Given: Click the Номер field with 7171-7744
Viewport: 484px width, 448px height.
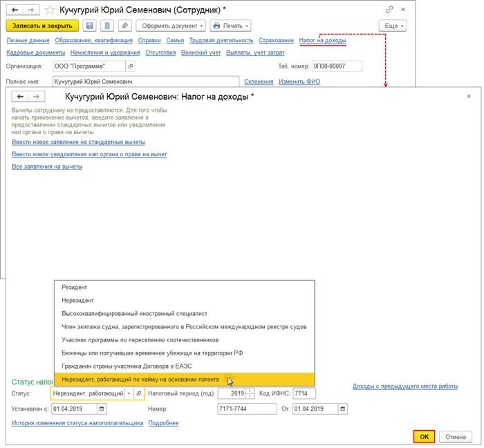Looking at the screenshot, I should point(248,409).
